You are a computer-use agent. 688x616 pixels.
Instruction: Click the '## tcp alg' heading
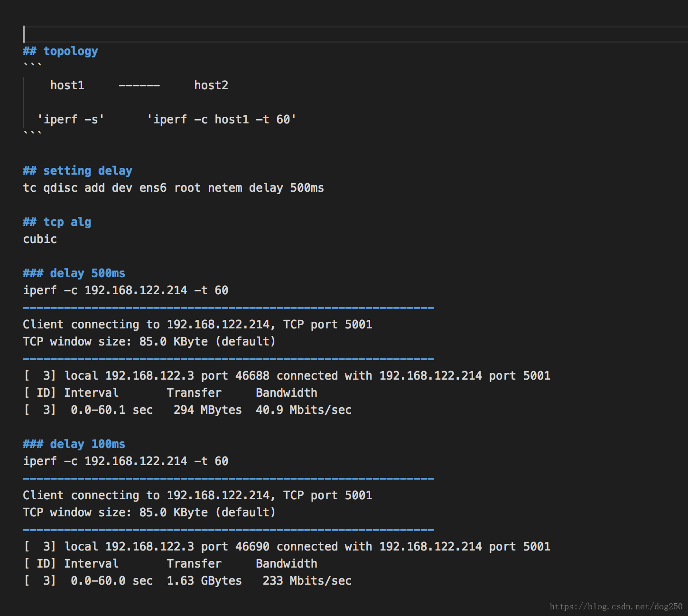57,222
